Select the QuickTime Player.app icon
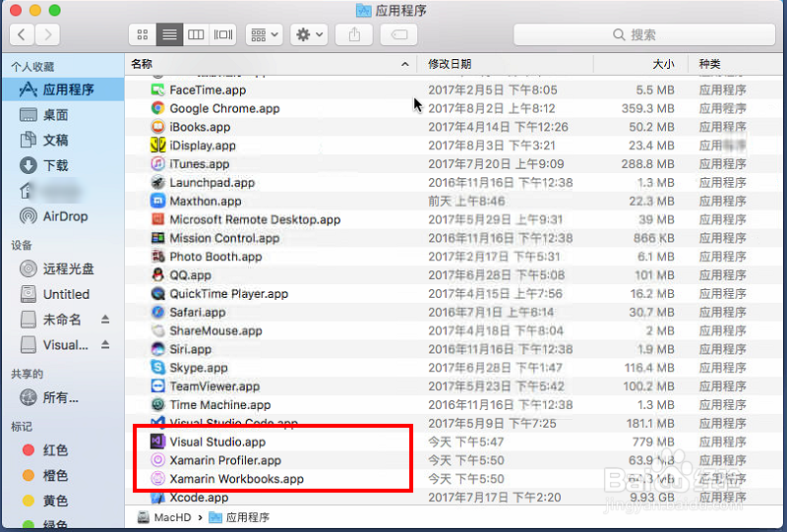The image size is (787, 532). tap(157, 294)
